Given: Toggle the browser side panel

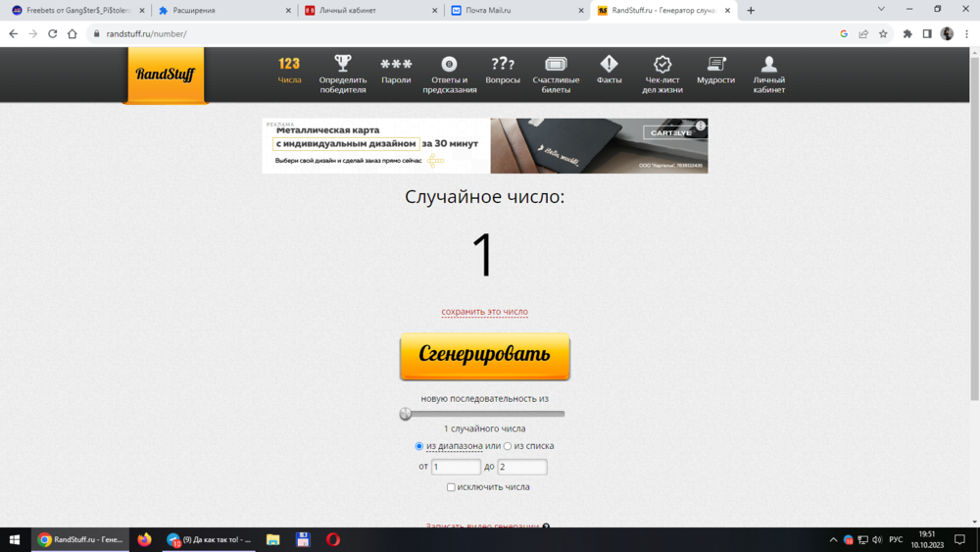Looking at the screenshot, I should [927, 33].
